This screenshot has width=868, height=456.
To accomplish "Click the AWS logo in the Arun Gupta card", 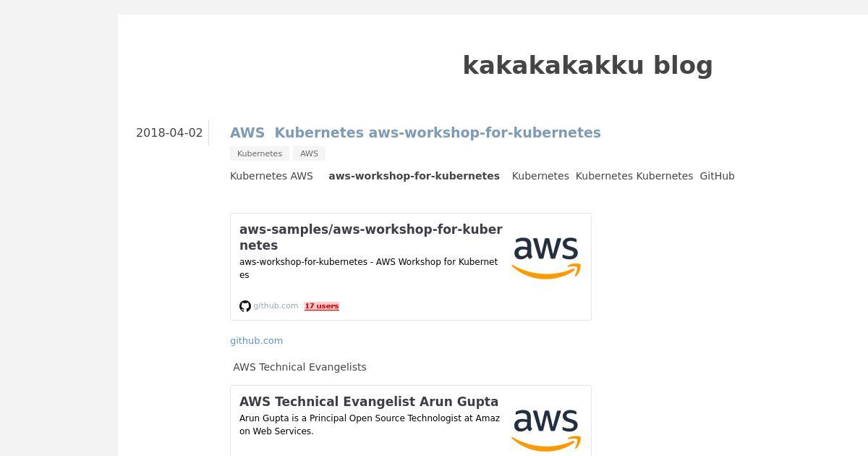I will 546,431.
